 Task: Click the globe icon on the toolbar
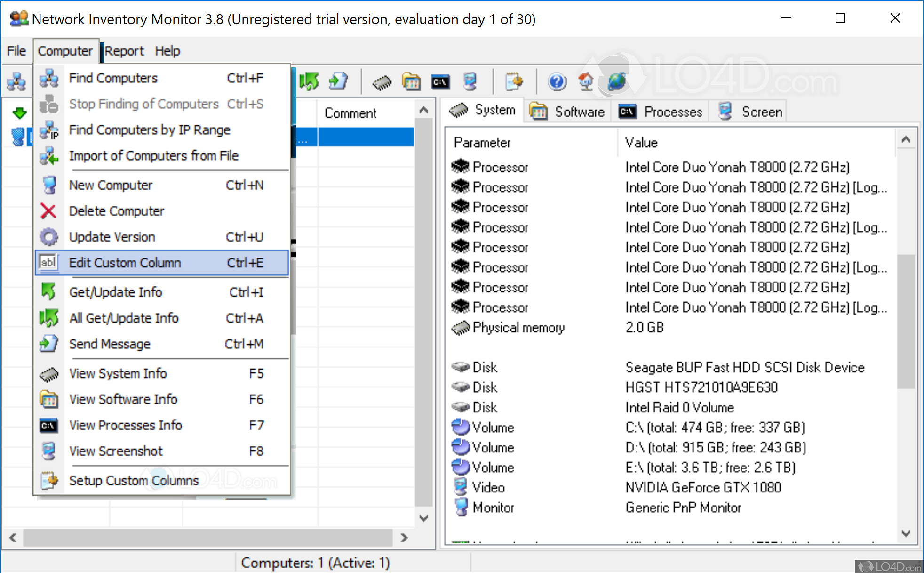615,81
